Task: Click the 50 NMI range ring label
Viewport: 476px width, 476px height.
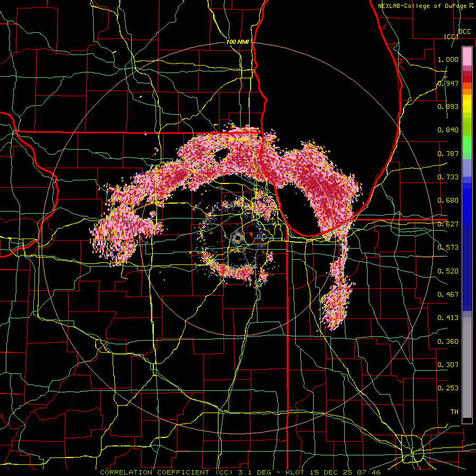Action: tap(237, 140)
